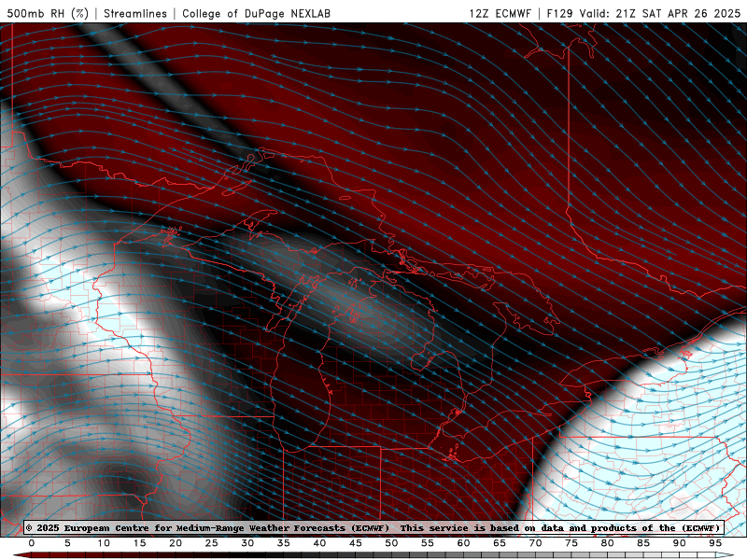This screenshot has height=560, width=747.
Task: Click the color scale label "45"
Action: click(356, 543)
